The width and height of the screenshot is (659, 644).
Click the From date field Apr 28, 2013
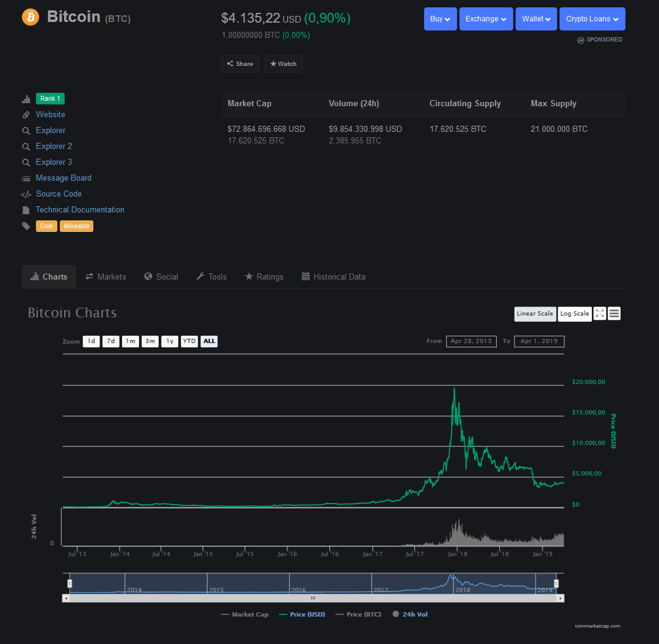click(x=471, y=341)
